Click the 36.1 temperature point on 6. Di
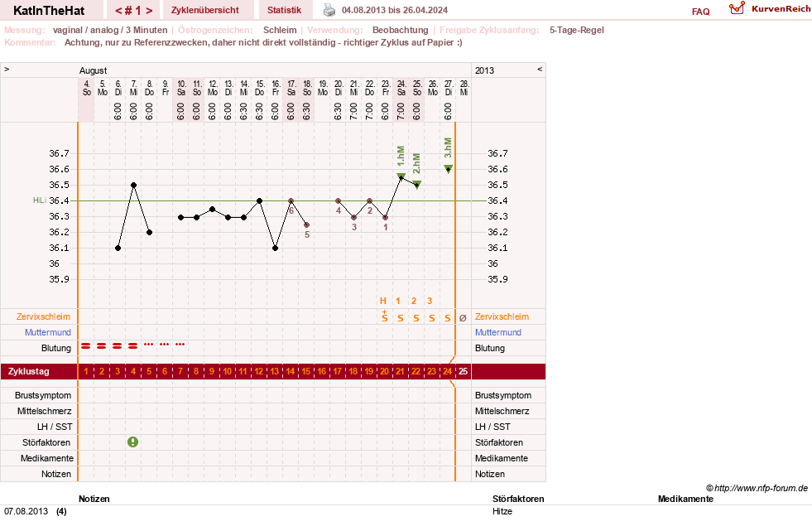This screenshot has width=812, height=531. pyautogui.click(x=118, y=249)
